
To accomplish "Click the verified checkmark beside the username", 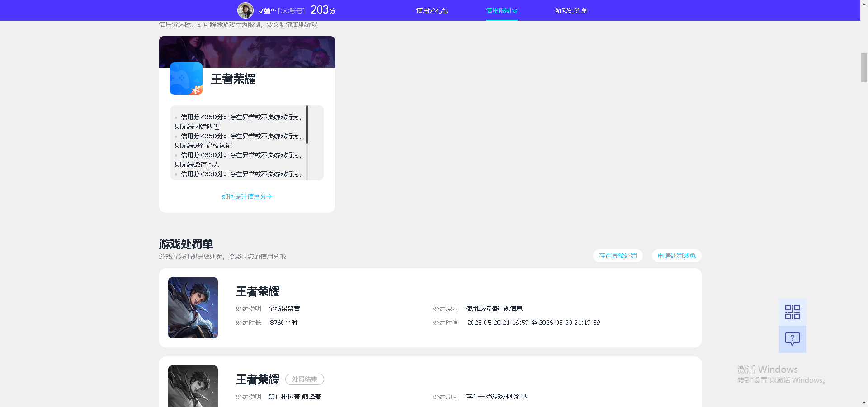I will click(261, 9).
